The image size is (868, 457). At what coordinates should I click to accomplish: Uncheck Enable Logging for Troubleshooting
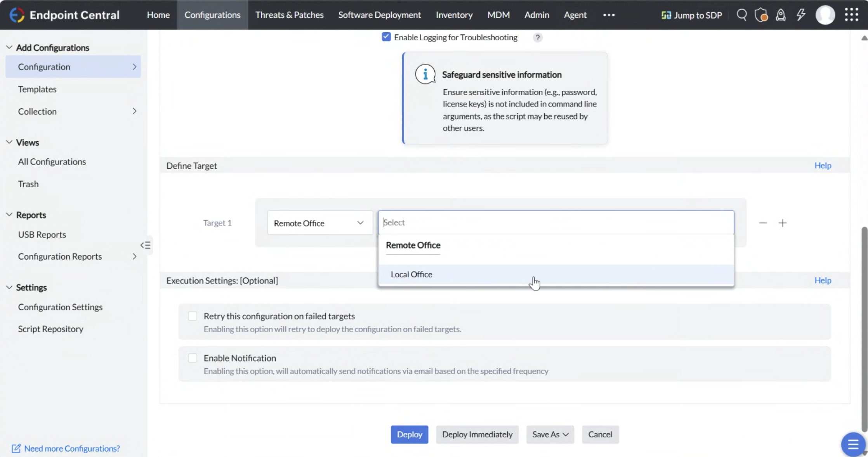point(386,37)
